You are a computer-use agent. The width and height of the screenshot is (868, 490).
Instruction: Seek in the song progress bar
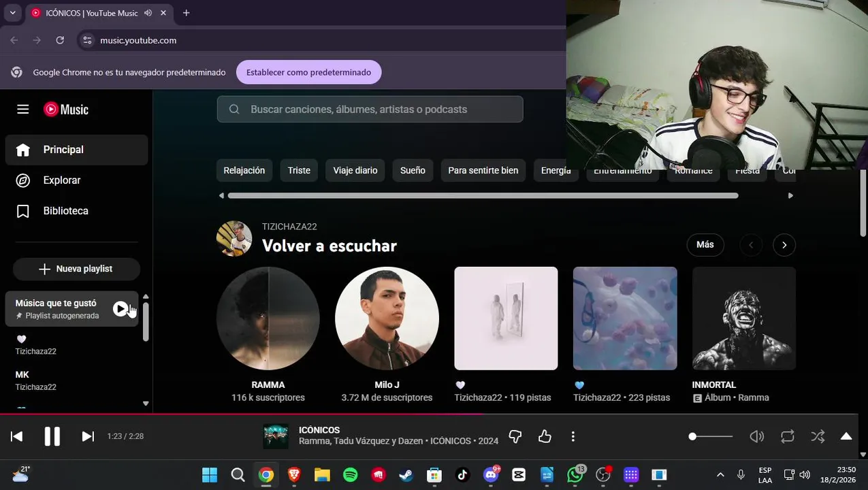click(x=429, y=414)
